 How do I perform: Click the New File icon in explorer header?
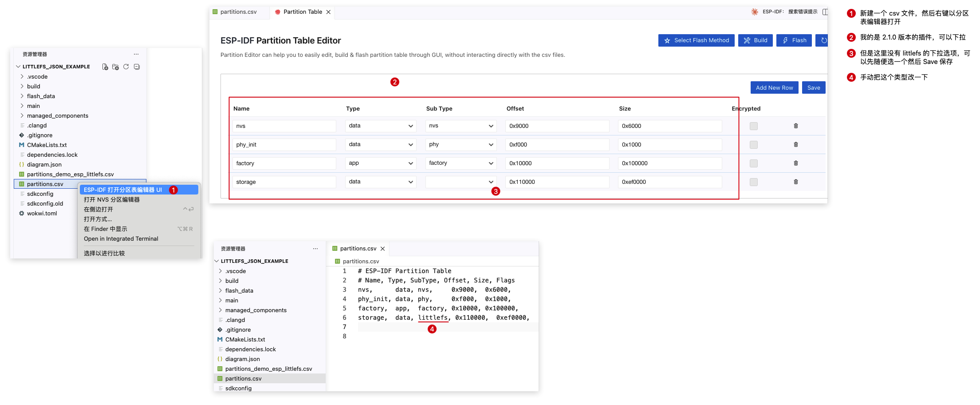point(105,67)
